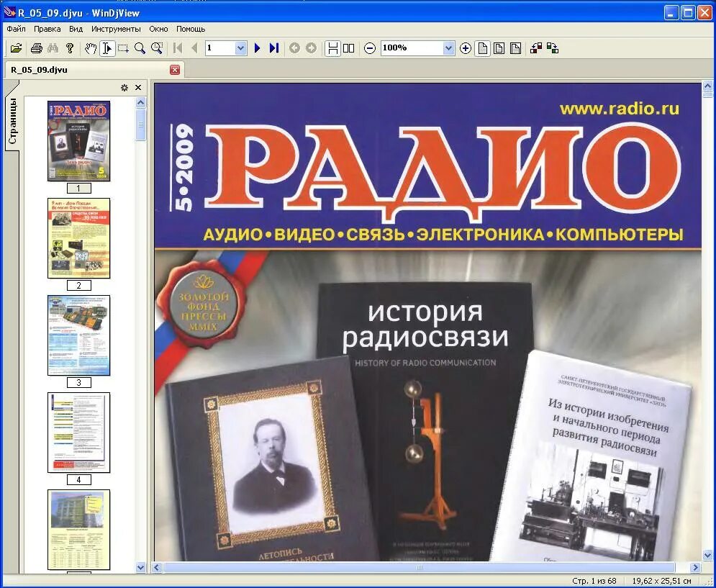Image resolution: width=716 pixels, height=588 pixels.
Task: Maximize the WinDjView window
Action: (x=688, y=12)
